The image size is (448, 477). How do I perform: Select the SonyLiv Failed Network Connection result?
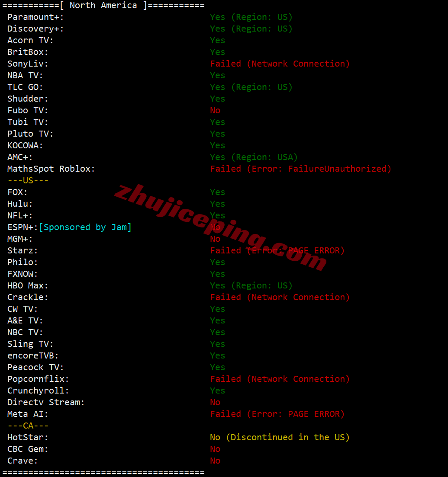tap(280, 64)
